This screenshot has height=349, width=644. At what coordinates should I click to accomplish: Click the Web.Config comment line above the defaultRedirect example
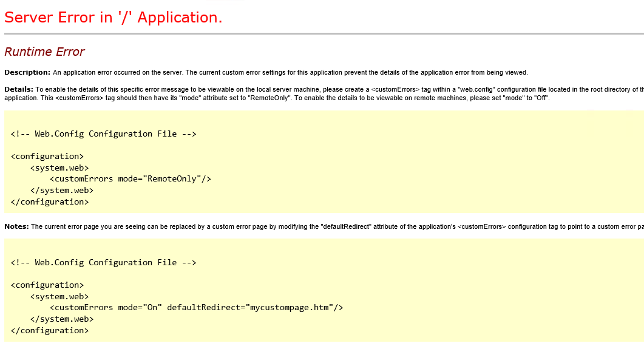104,263
